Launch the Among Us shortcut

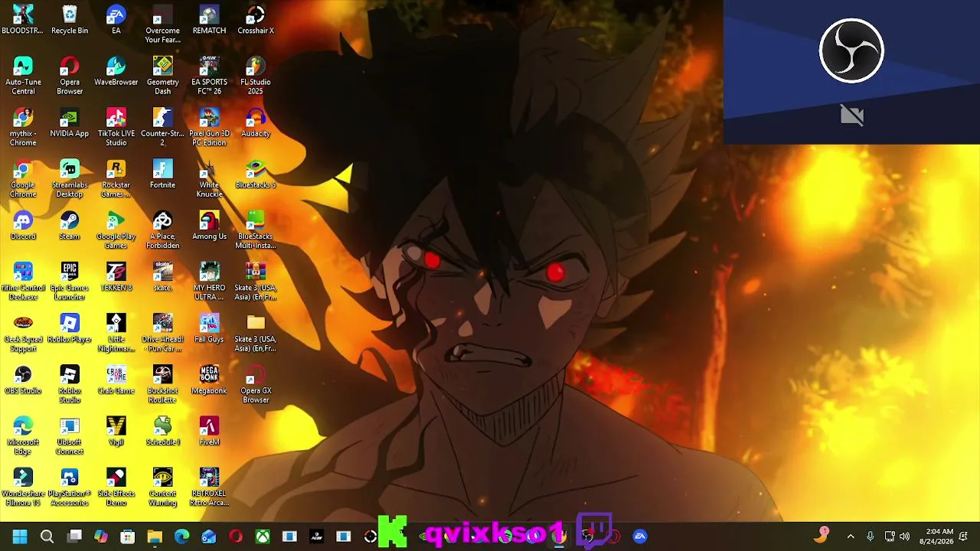coord(209,226)
